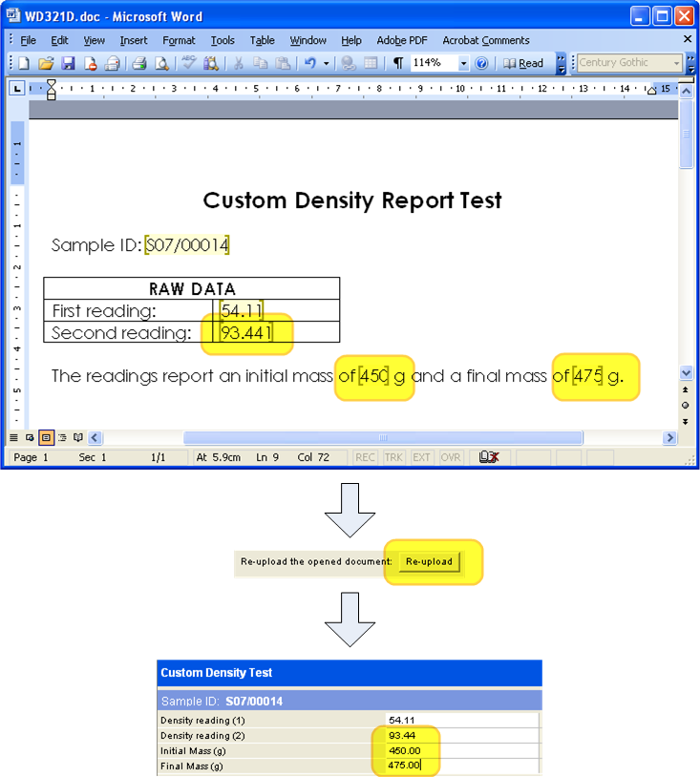Open Print Preview from the toolbar
This screenshot has width=700, height=777.
click(161, 64)
